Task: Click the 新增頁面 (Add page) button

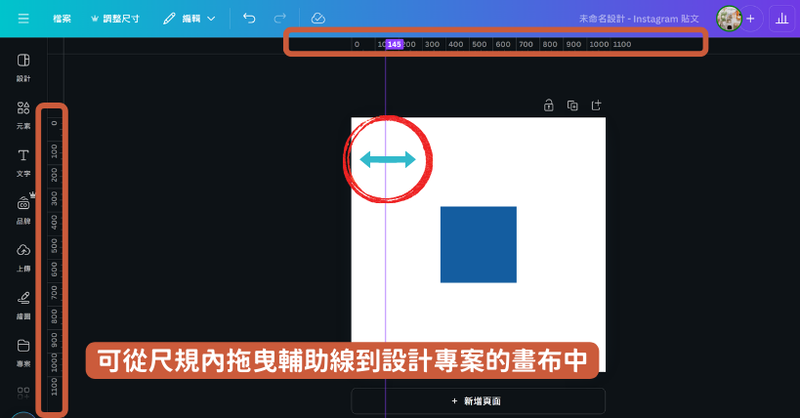Action: point(478,401)
